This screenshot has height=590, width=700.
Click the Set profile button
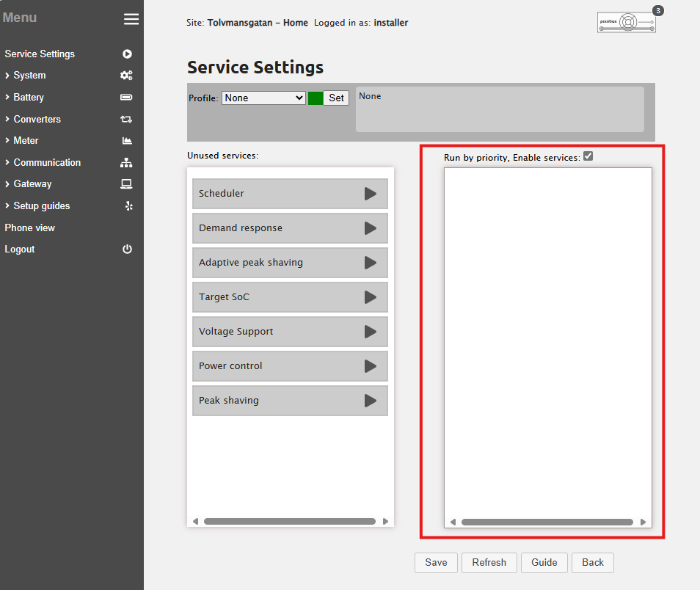click(336, 98)
